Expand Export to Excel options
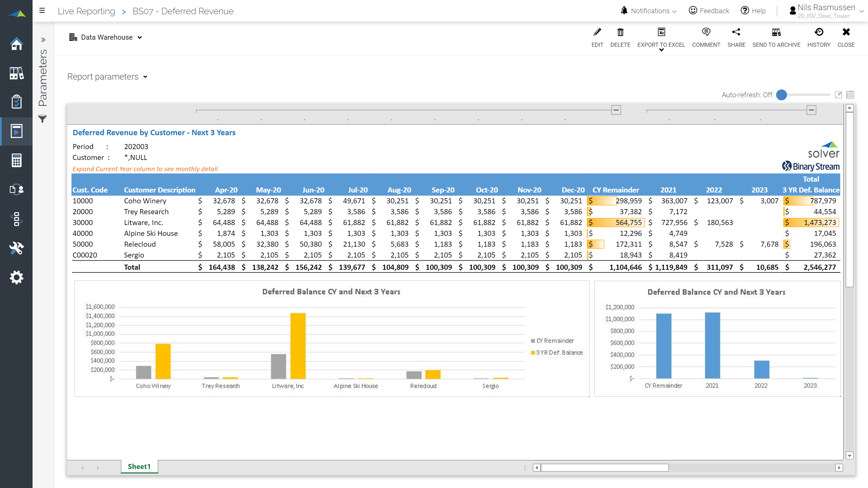This screenshot has width=868, height=488. click(x=661, y=50)
